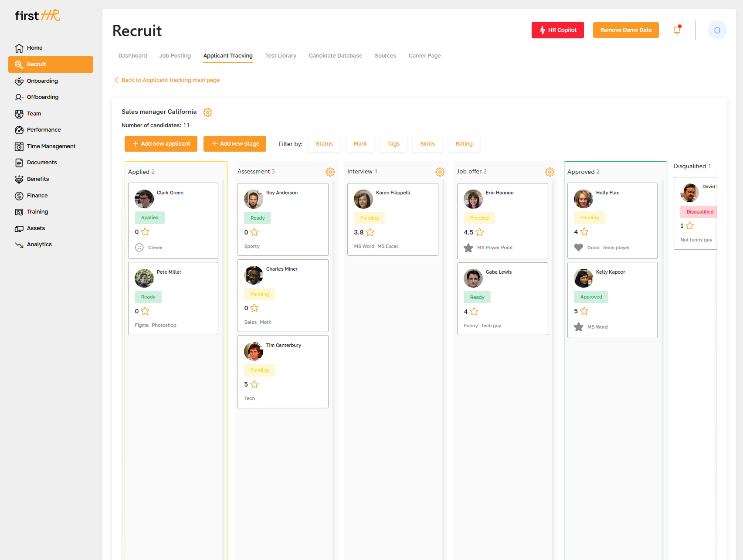
Task: Click the MS Excel skill on Karen Filippelli
Action: [x=388, y=246]
